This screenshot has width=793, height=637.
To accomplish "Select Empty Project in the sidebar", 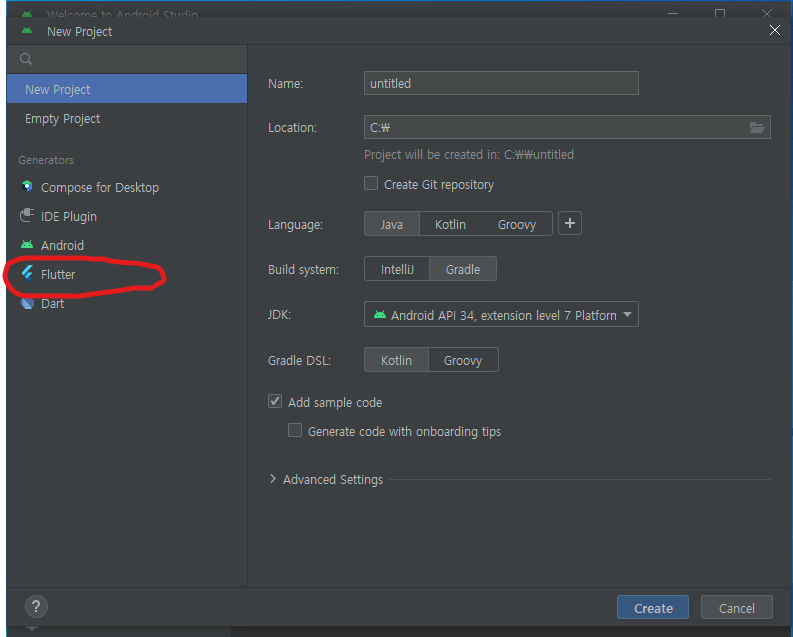I will (126, 118).
